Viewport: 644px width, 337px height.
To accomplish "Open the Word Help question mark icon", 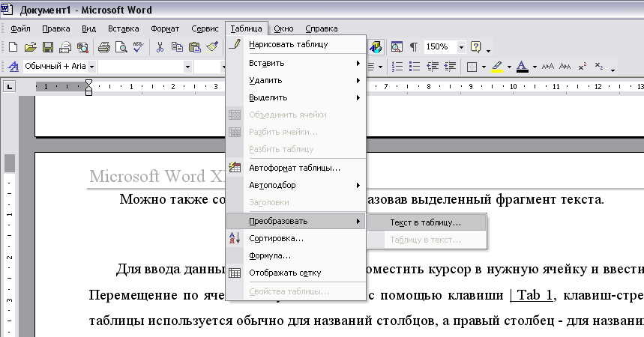I will pos(475,47).
